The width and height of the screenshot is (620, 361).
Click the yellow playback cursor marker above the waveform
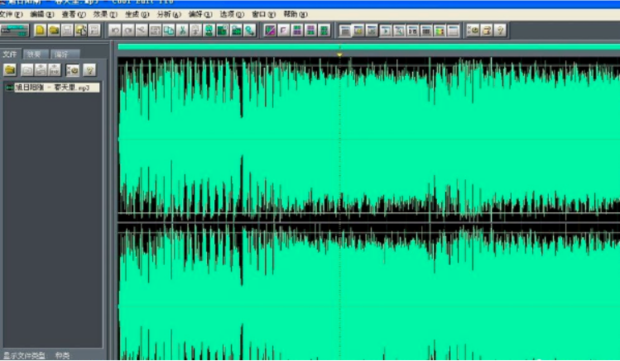click(x=340, y=55)
